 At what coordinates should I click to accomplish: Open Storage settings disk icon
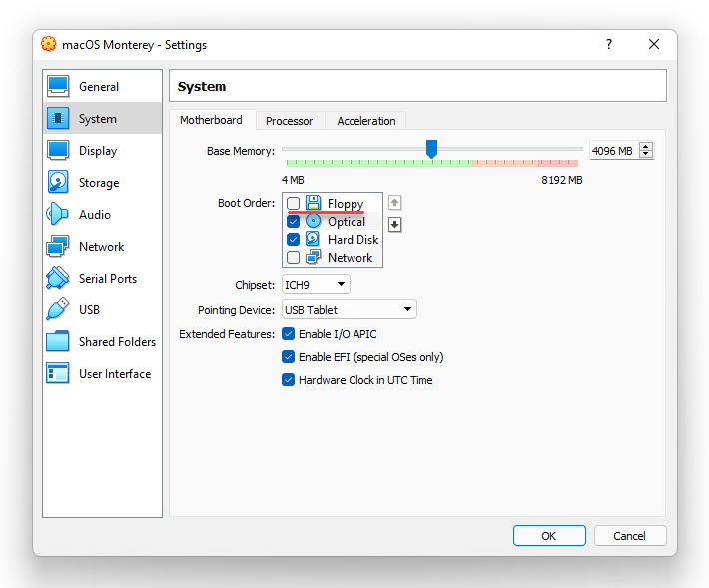[x=58, y=182]
